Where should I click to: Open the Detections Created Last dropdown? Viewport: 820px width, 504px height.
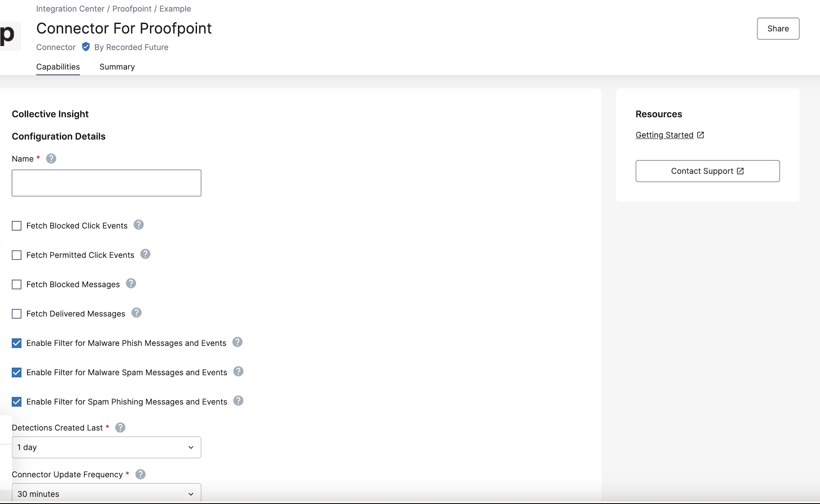click(x=106, y=447)
